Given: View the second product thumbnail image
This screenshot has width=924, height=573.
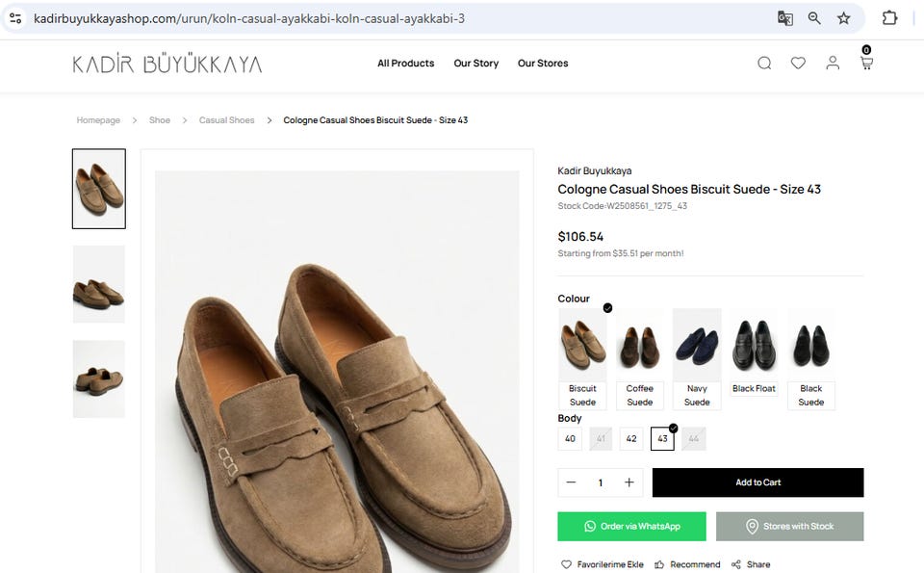Looking at the screenshot, I should tap(99, 284).
